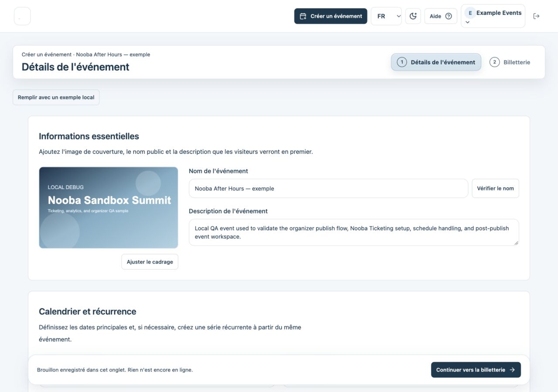Image resolution: width=558 pixels, height=392 pixels.
Task: Select Détails de l'événement step
Action: [436, 62]
